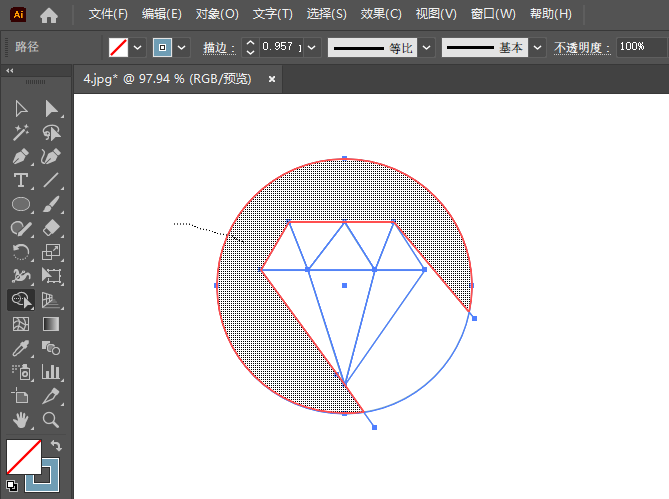Choose the Magic Wand tool

click(x=21, y=133)
